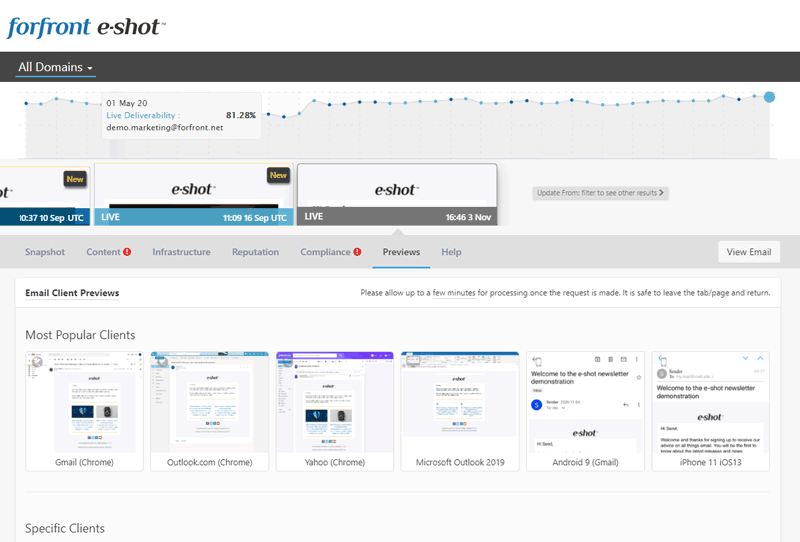Open the Help tab
The width and height of the screenshot is (800, 542).
(451, 252)
